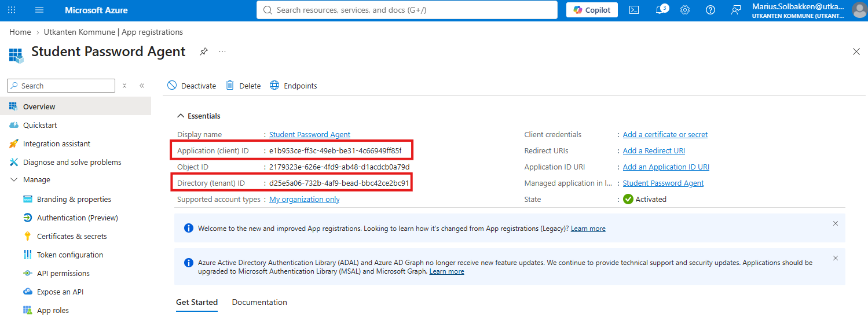Image resolution: width=868 pixels, height=324 pixels.
Task: Open the Endpoints toolbar item
Action: click(x=294, y=86)
